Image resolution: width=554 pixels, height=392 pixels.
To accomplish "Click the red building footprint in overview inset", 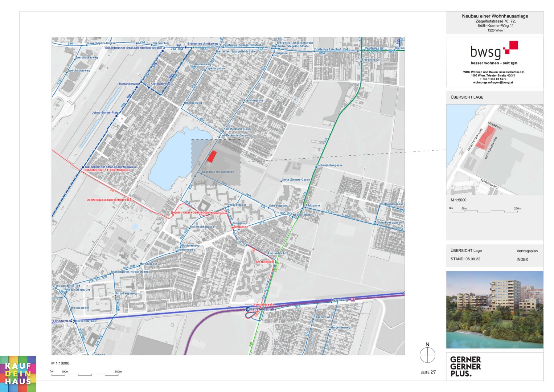I will (486, 139).
